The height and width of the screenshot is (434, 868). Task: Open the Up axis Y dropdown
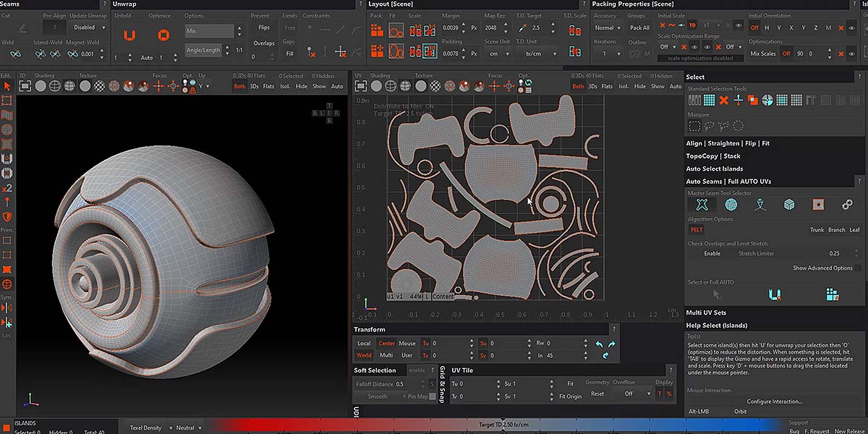coord(205,86)
